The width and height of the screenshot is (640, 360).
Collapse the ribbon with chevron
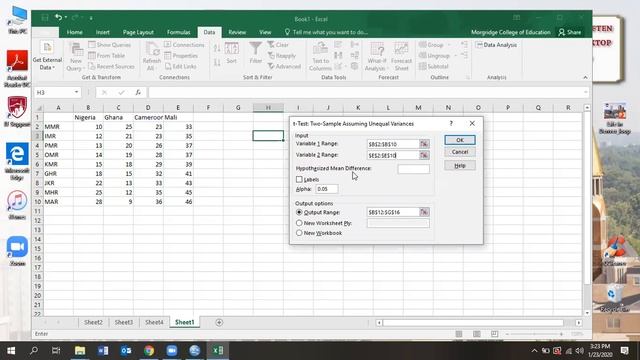[585, 77]
